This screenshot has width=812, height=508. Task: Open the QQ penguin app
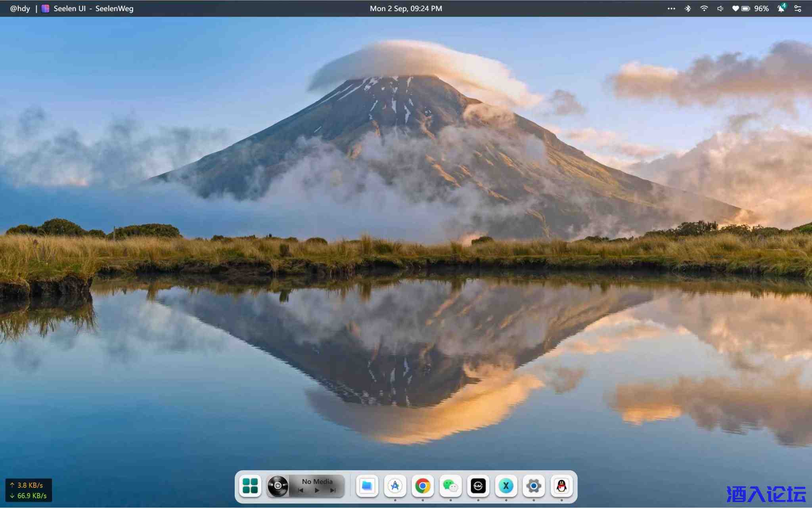561,486
